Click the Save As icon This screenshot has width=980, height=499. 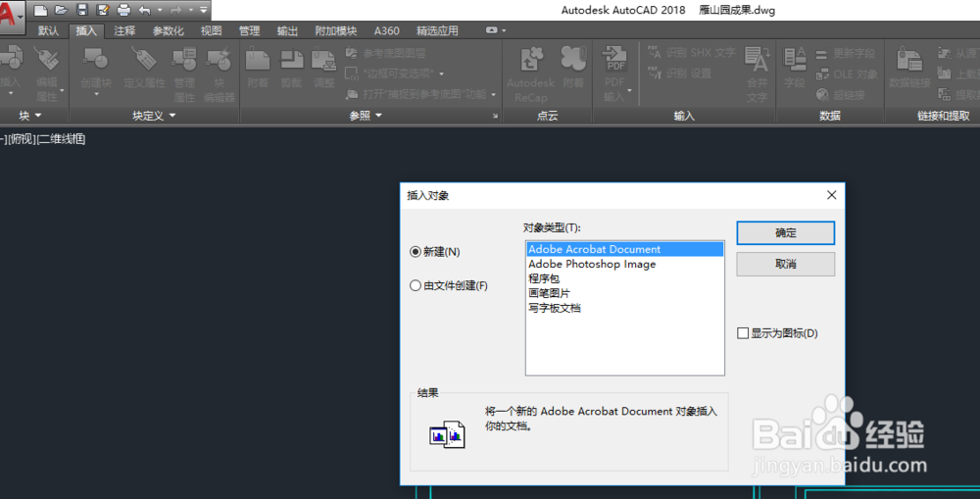(103, 10)
